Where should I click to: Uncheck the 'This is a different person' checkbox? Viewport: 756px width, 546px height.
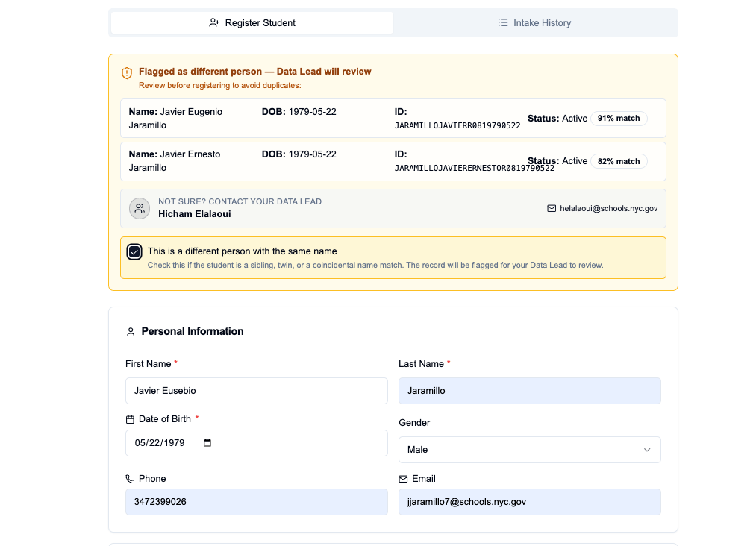tap(134, 251)
